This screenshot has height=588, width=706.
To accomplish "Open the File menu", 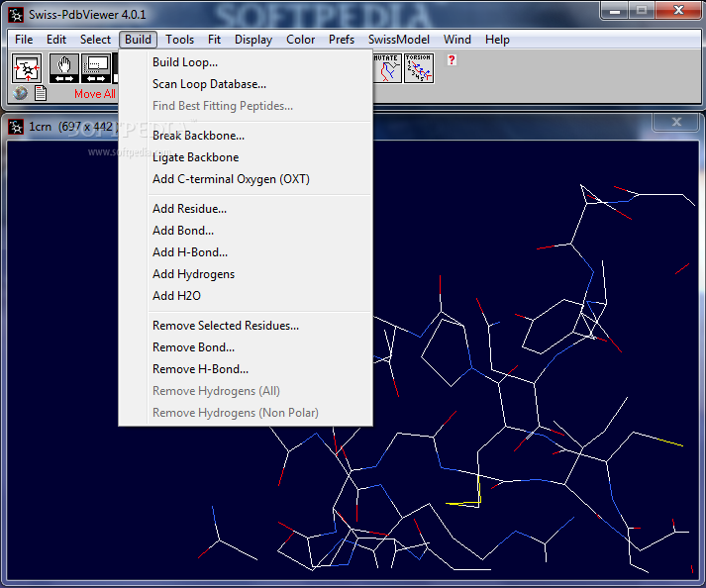I will [24, 40].
